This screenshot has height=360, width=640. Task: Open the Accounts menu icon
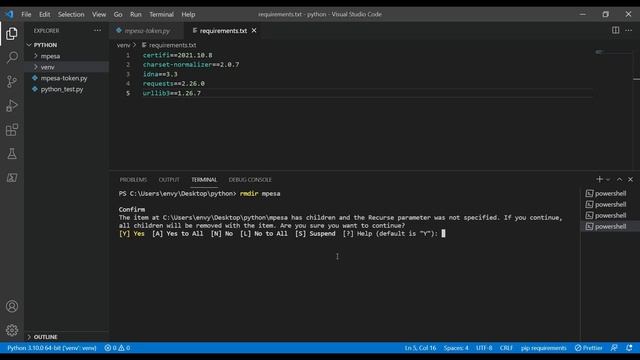tap(12, 306)
